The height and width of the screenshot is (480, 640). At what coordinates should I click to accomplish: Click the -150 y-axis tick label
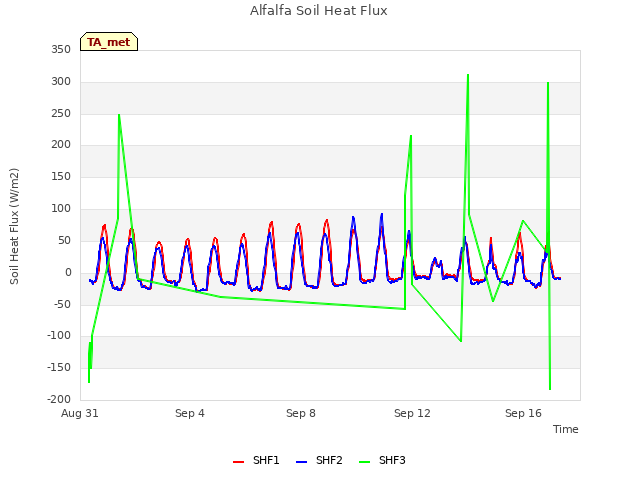pos(59,368)
